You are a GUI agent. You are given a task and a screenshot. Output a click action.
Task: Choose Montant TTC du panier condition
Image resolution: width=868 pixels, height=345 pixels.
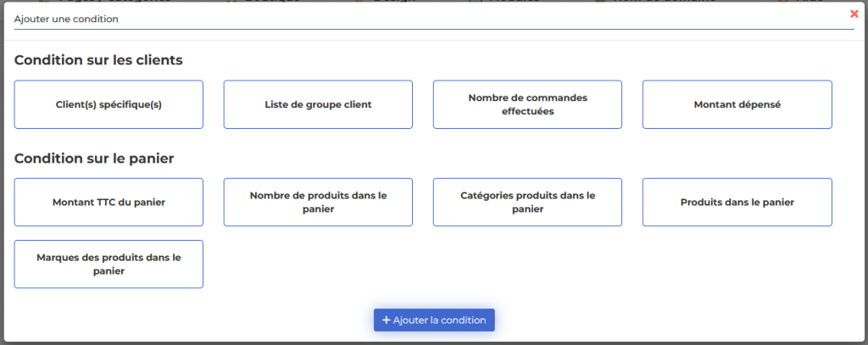pos(108,202)
